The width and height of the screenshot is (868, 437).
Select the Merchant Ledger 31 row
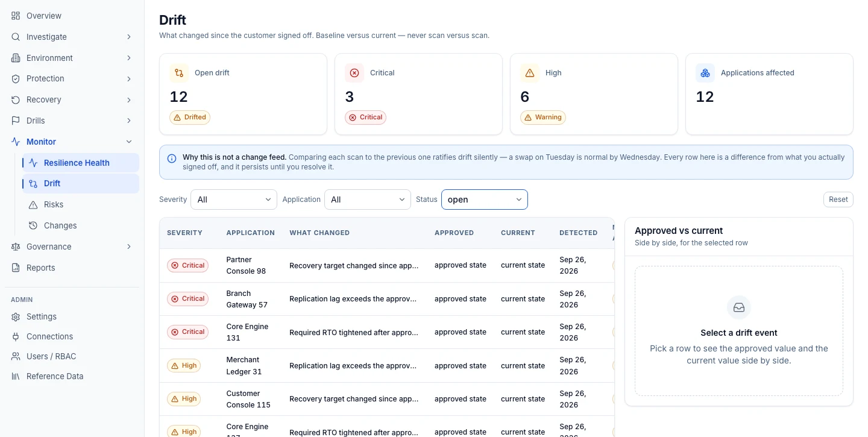point(387,365)
